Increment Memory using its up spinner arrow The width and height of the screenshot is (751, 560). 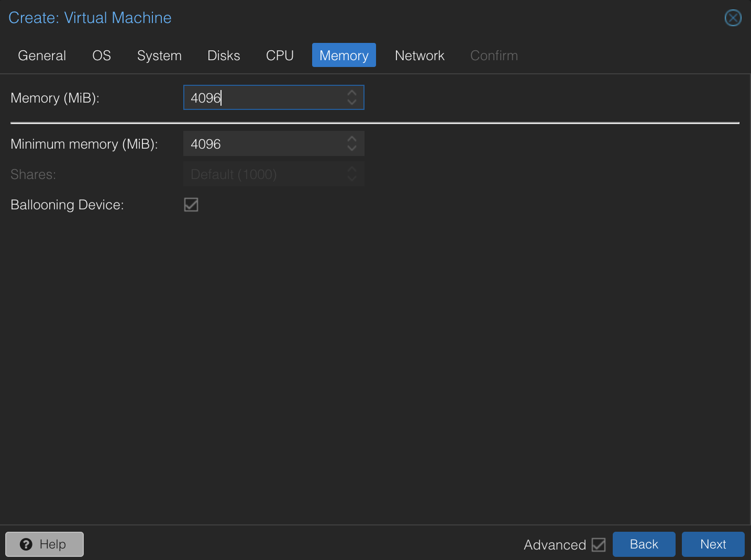tap(351, 93)
